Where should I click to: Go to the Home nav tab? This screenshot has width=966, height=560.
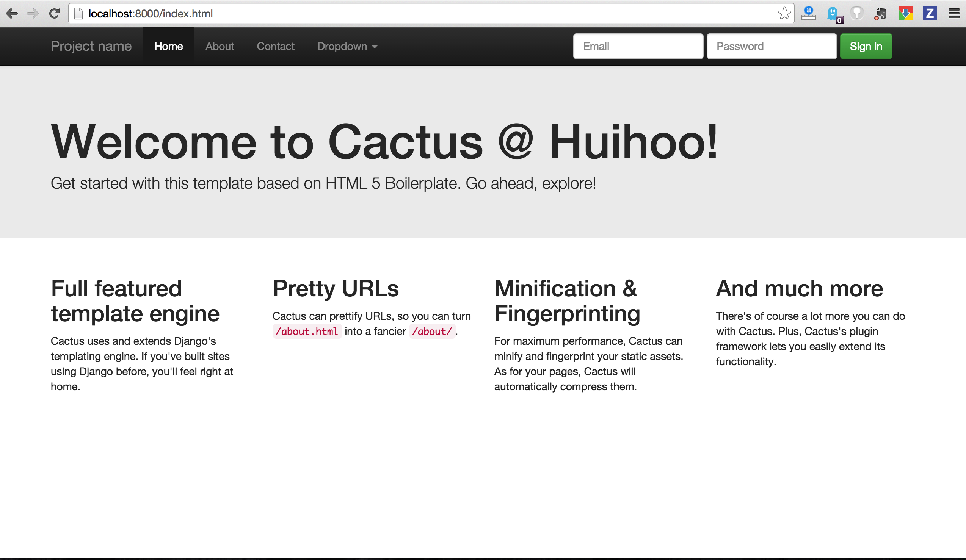tap(168, 46)
